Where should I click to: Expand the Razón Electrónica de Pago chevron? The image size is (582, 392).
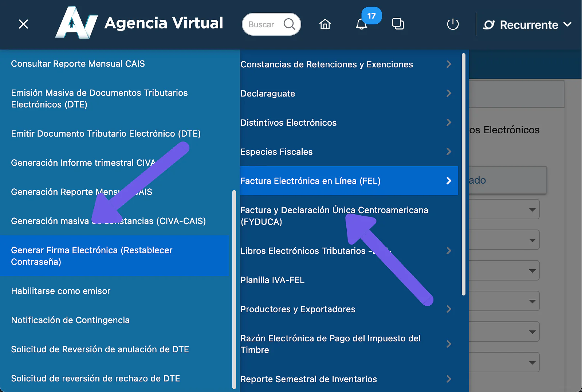(x=449, y=344)
